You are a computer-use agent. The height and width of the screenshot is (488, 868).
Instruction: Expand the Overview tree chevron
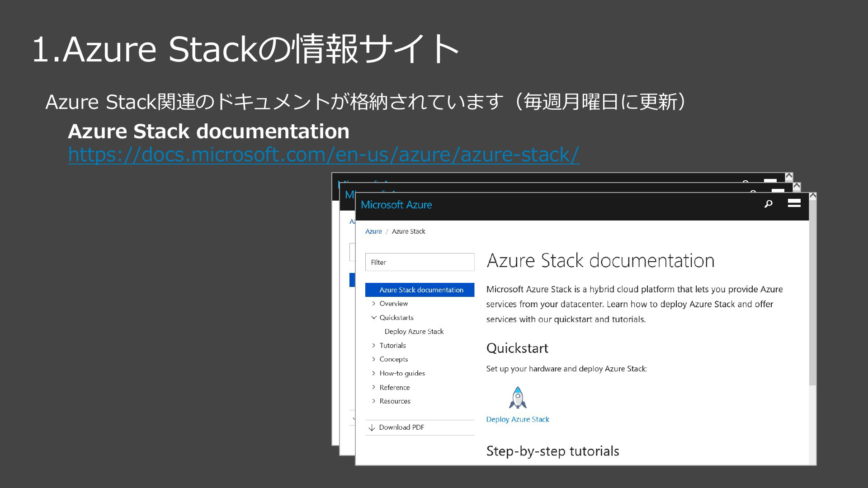pyautogui.click(x=373, y=304)
